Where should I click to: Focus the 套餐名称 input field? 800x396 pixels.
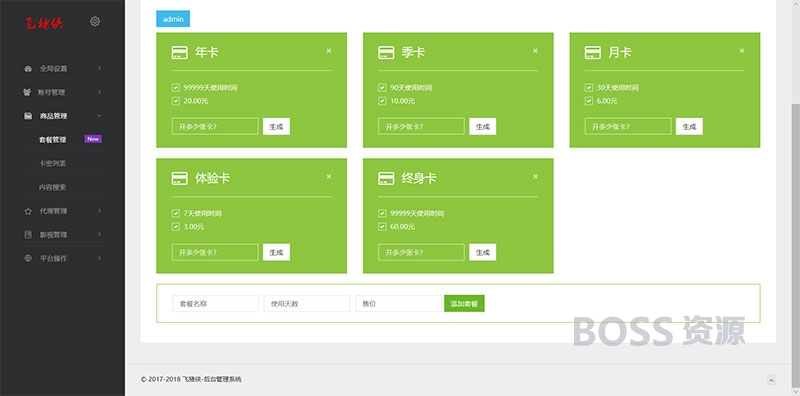click(215, 303)
